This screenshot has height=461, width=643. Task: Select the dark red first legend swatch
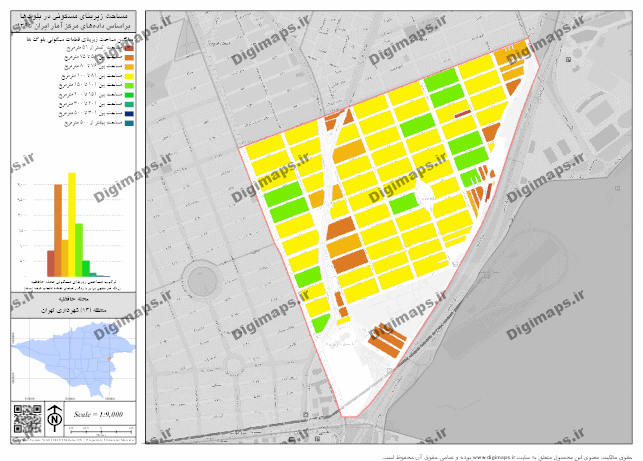click(x=130, y=48)
